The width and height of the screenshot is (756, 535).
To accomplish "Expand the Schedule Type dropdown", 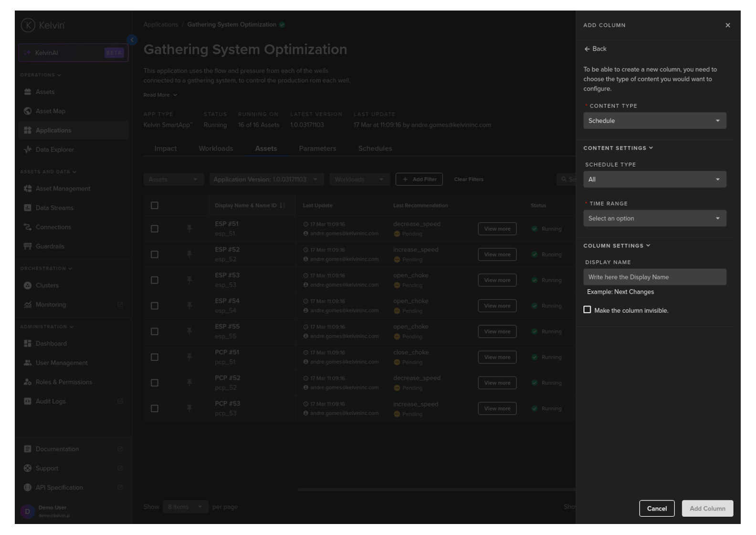I will [x=654, y=180].
